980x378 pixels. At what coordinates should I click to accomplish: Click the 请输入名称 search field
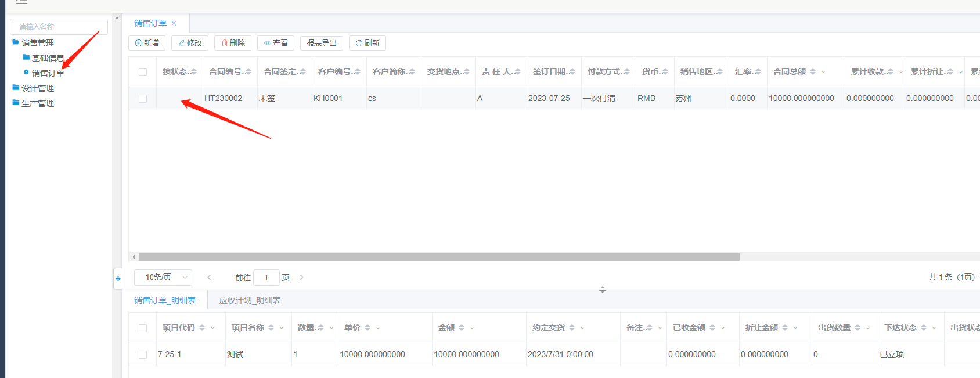click(59, 27)
